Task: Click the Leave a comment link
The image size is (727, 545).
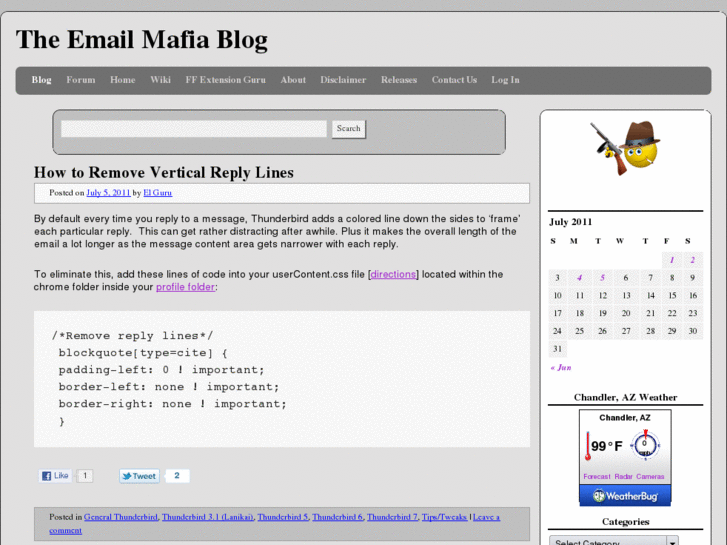Action: click(486, 517)
